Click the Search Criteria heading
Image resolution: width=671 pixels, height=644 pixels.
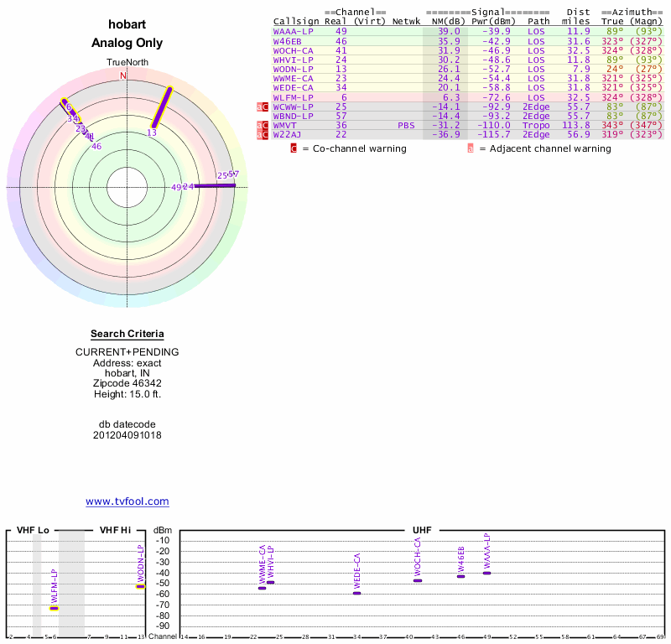click(127, 334)
